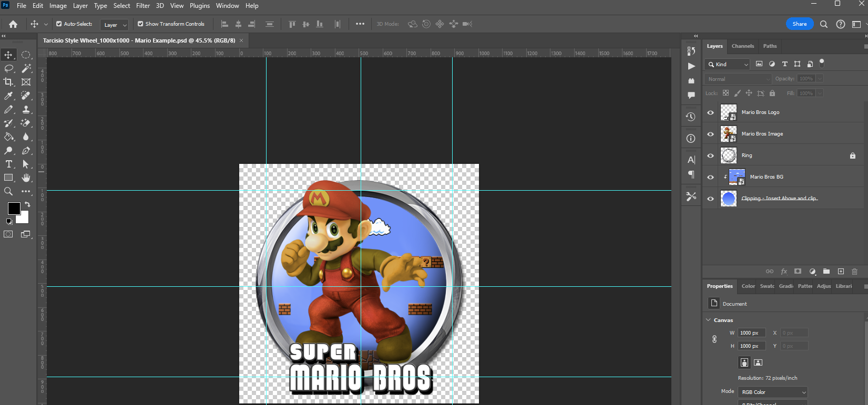Open the RGB Color mode dropdown
868x405 pixels.
pos(773,392)
